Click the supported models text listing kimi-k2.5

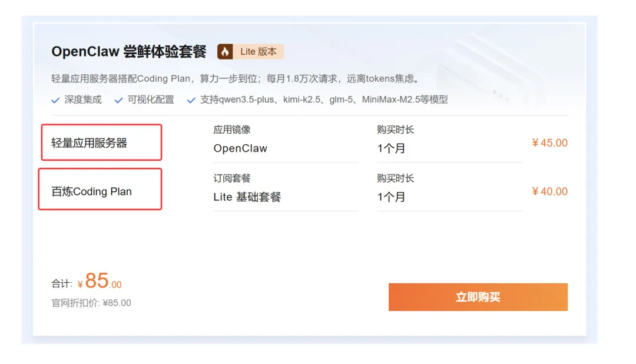click(324, 100)
